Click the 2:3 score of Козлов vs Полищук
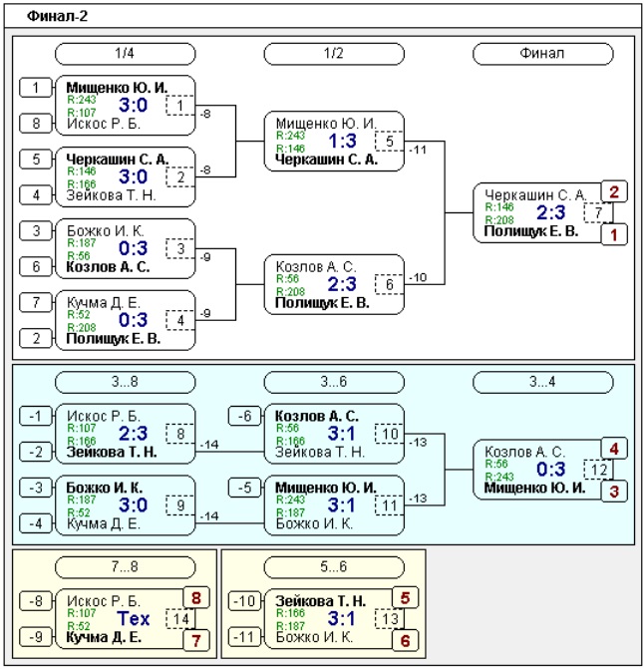Image resolution: width=644 pixels, height=669 pixels. 342,284
